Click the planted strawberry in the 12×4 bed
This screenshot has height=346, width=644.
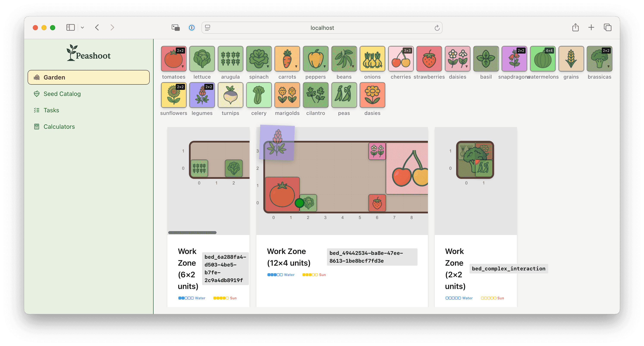coord(377,203)
